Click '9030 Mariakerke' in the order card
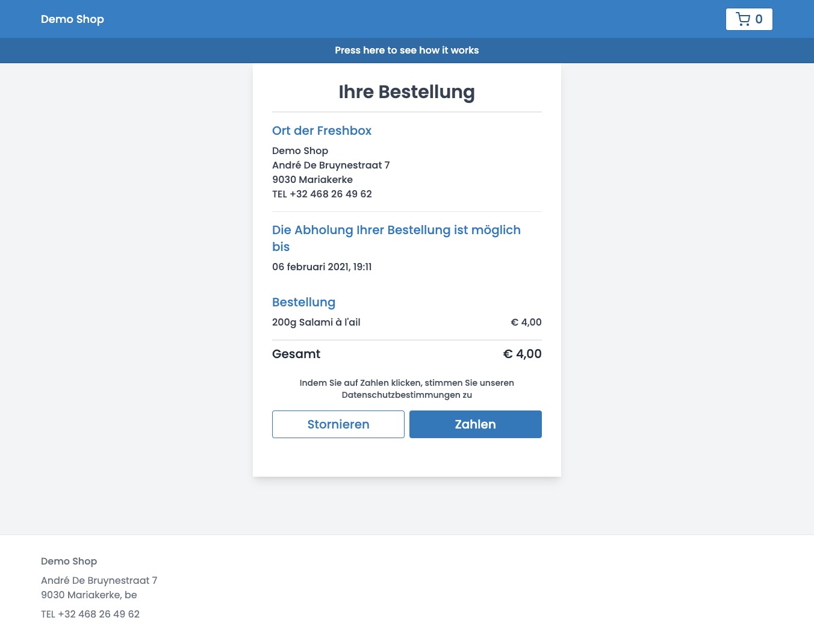 pos(312,179)
